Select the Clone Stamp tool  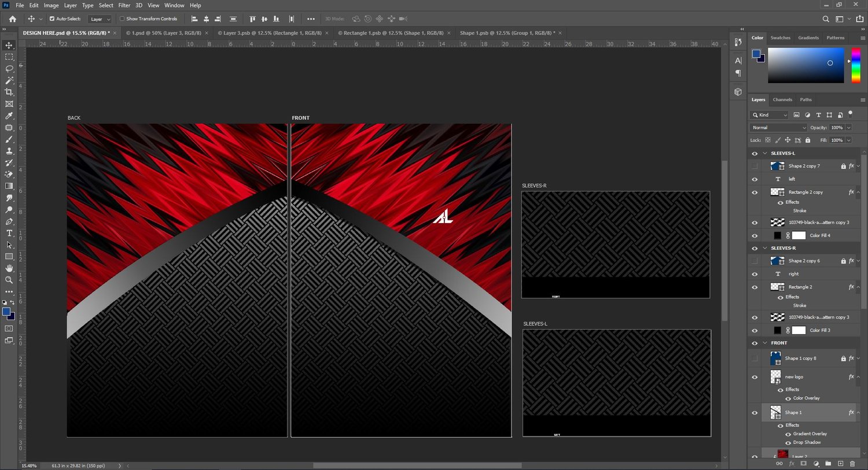tap(9, 151)
